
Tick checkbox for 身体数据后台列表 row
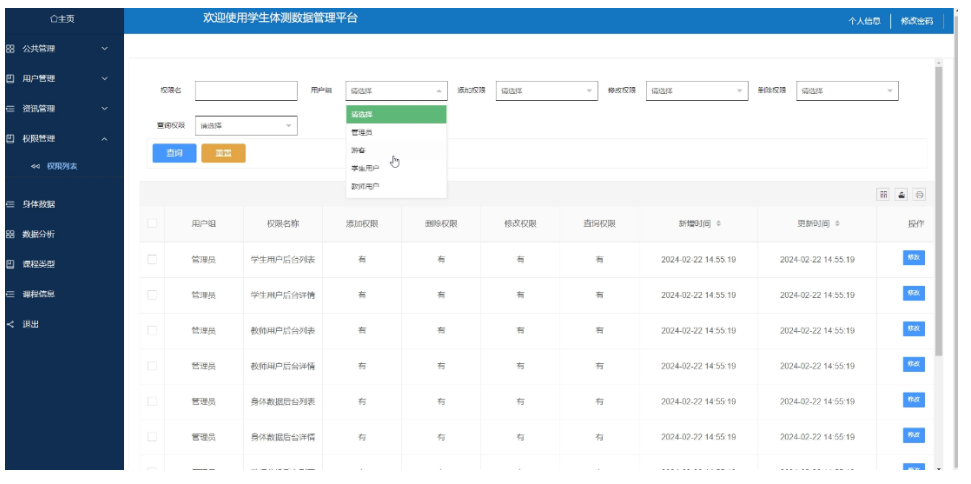[x=152, y=402]
